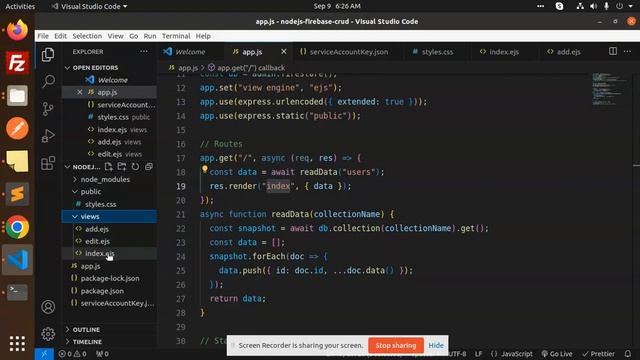Collapse the public folder
The image size is (640, 360).
pyautogui.click(x=91, y=191)
